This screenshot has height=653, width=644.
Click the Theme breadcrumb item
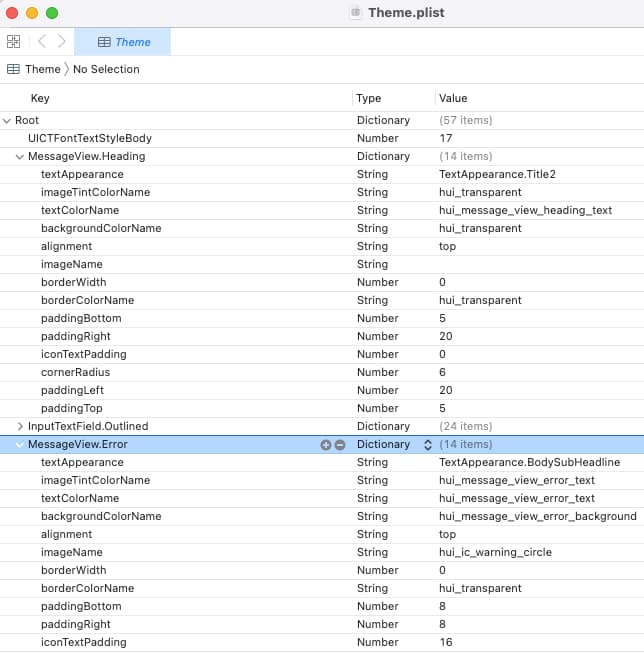[x=42, y=69]
